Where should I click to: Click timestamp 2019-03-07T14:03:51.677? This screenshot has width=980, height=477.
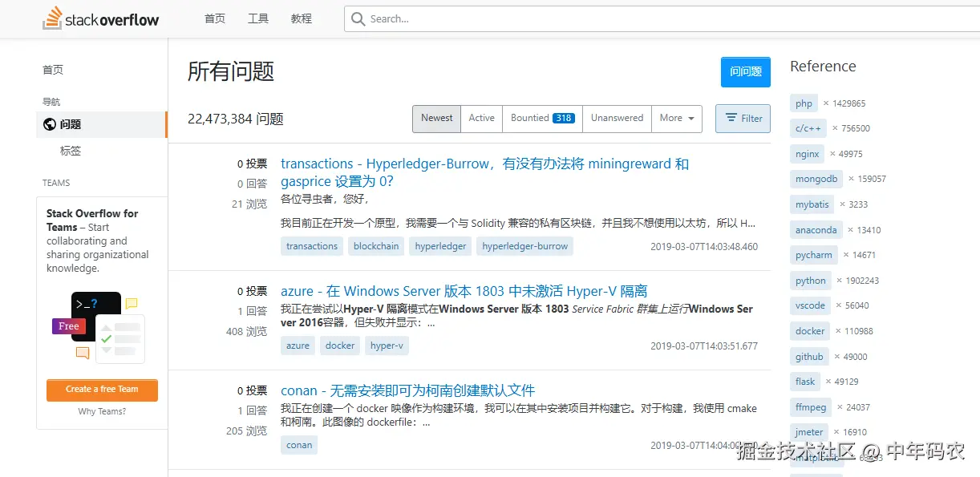coord(704,346)
